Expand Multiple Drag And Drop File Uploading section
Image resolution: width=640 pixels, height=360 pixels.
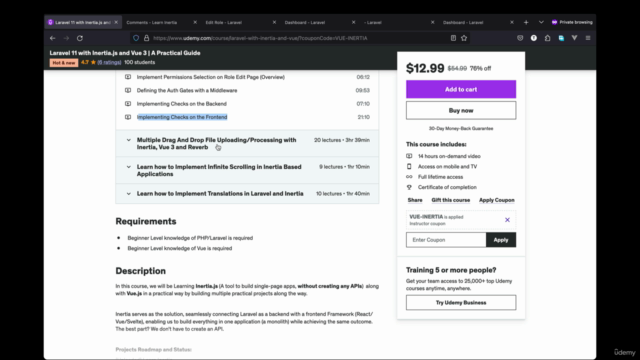tap(247, 144)
